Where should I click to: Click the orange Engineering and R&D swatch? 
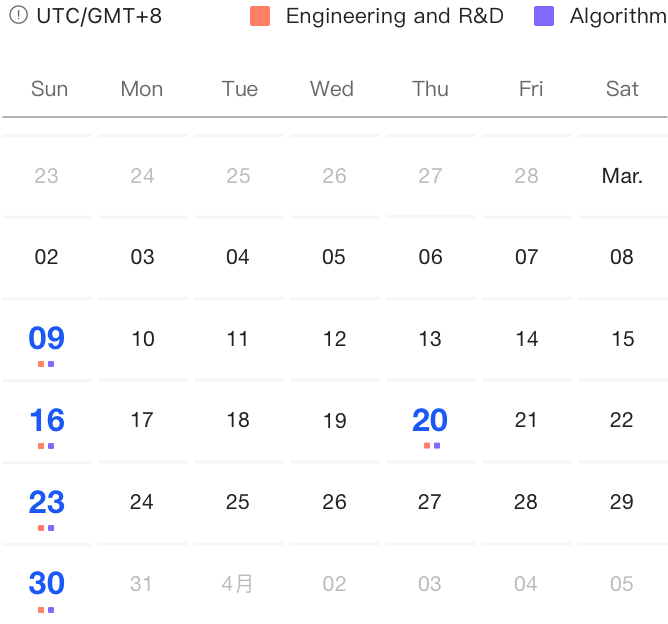(x=260, y=16)
